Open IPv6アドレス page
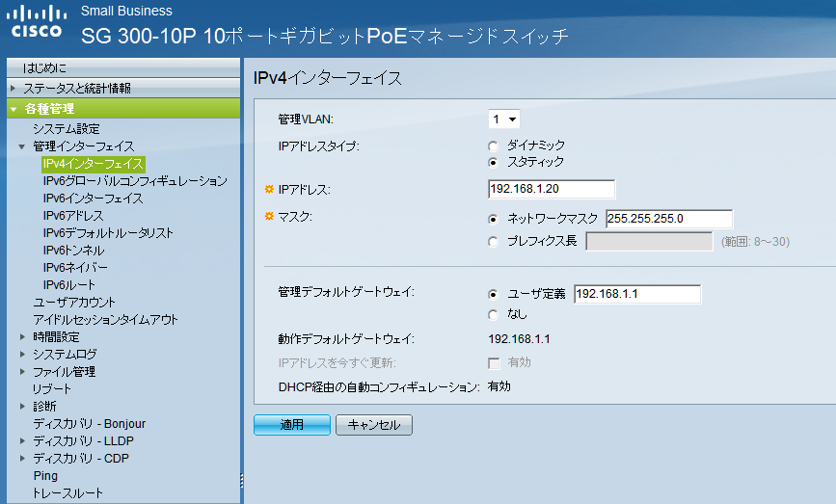 (x=73, y=216)
